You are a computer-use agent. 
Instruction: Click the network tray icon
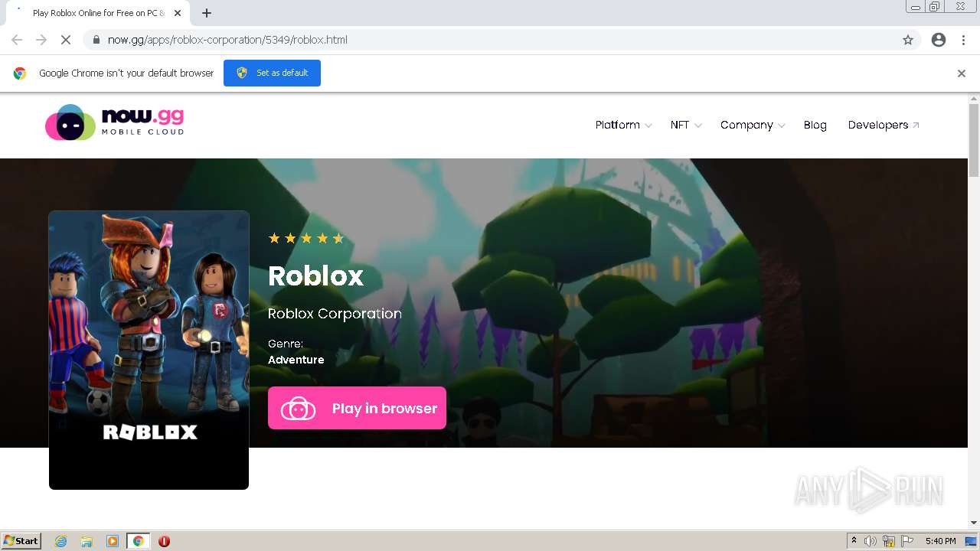coord(889,541)
